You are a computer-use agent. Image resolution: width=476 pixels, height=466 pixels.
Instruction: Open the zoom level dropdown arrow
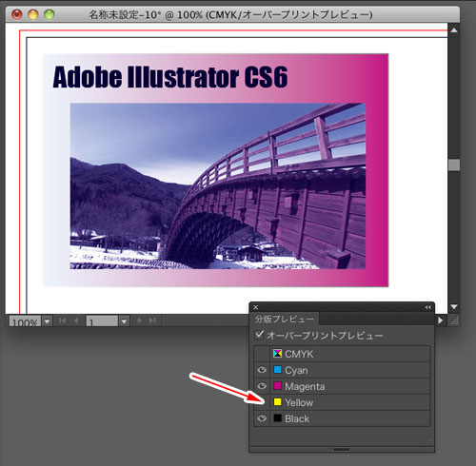[47, 321]
